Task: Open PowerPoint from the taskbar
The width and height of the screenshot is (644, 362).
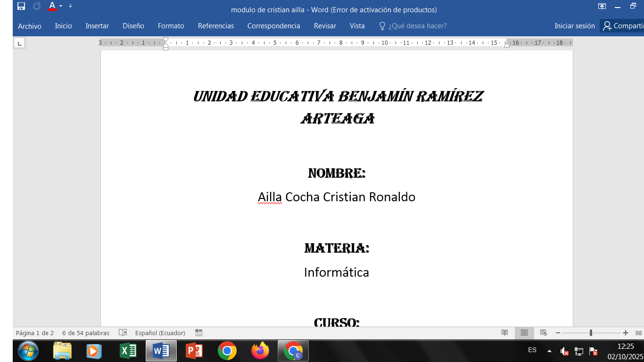Action: pyautogui.click(x=194, y=351)
